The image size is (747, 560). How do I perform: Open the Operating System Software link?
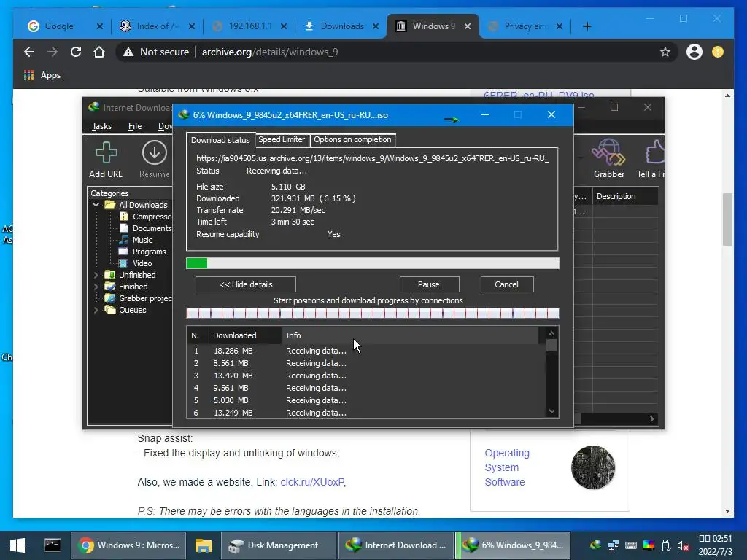click(507, 467)
